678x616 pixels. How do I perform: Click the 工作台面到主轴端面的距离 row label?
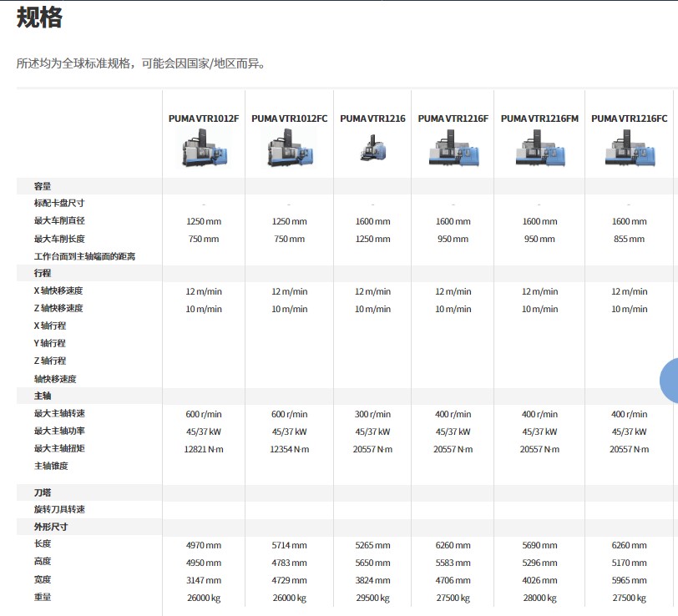[85, 257]
